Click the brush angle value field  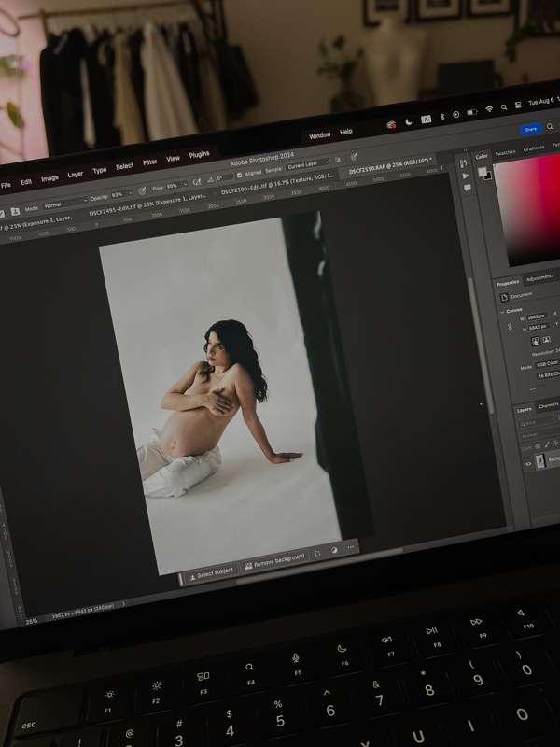tap(221, 178)
